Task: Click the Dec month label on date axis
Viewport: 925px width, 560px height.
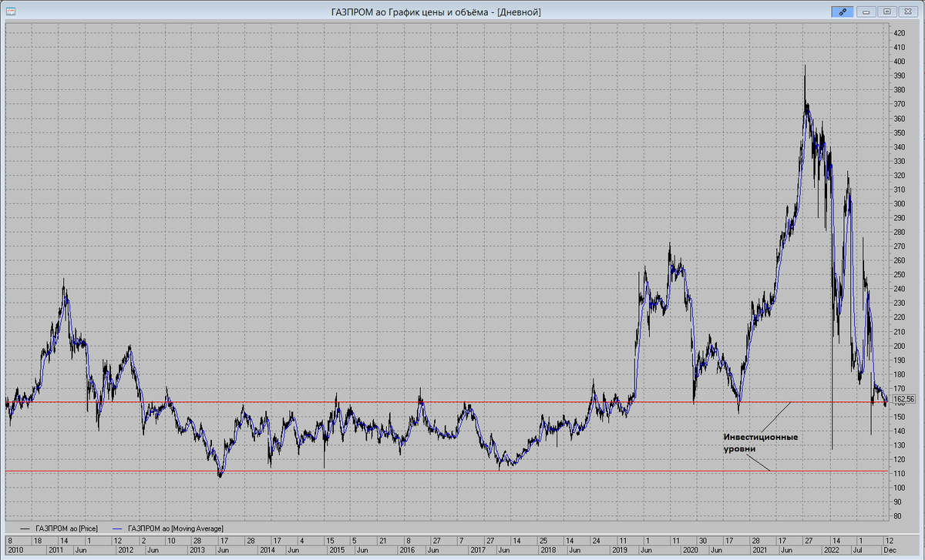Action: pyautogui.click(x=890, y=551)
